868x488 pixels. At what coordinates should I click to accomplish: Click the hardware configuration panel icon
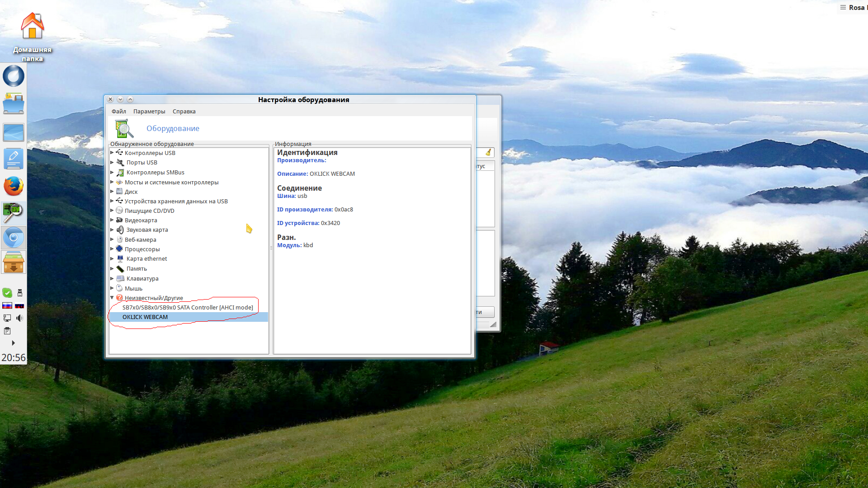14,212
